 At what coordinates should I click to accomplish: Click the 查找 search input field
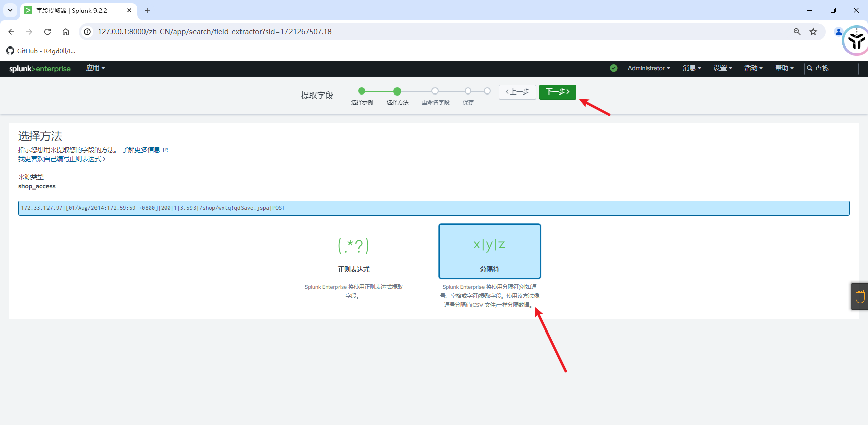(x=835, y=69)
